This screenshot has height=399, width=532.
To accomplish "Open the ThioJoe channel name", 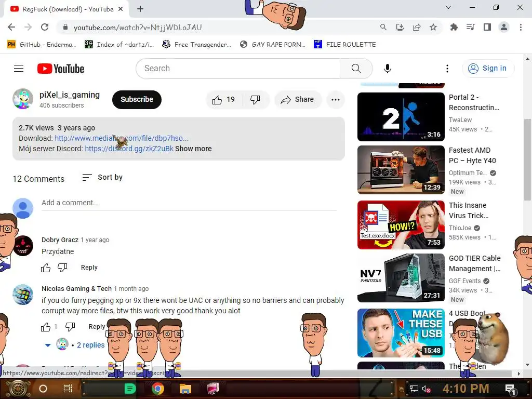I will (x=460, y=228).
